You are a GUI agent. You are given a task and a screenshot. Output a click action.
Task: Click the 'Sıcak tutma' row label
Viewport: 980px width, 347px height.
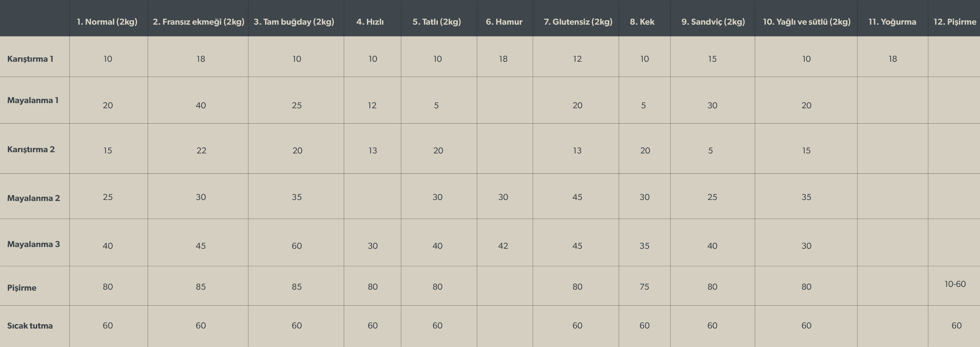coord(30,325)
